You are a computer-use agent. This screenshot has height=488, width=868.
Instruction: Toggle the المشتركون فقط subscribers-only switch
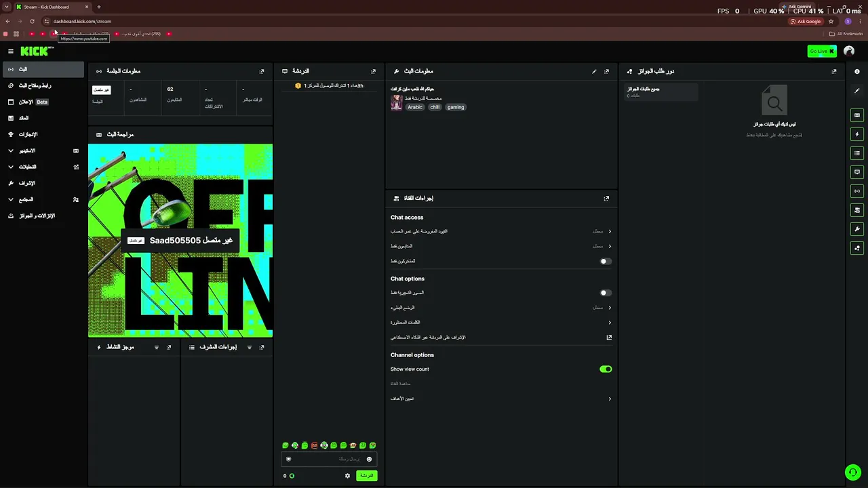(606, 261)
